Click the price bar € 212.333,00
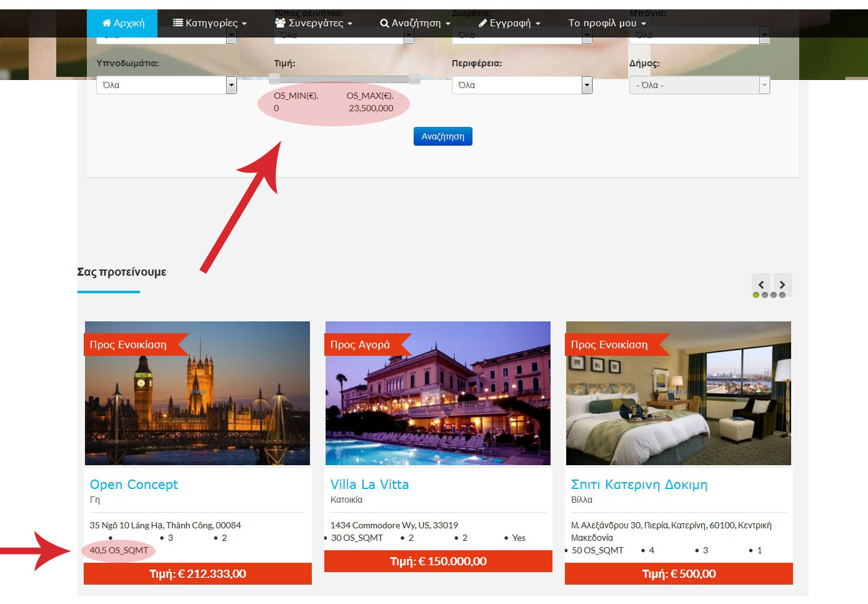This screenshot has width=868, height=604. tap(197, 573)
